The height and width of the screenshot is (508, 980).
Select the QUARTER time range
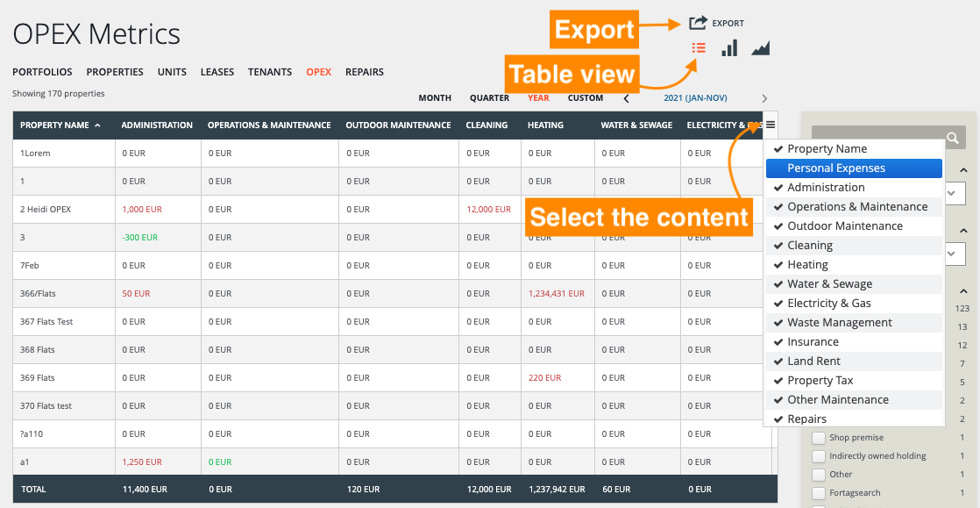tap(488, 98)
